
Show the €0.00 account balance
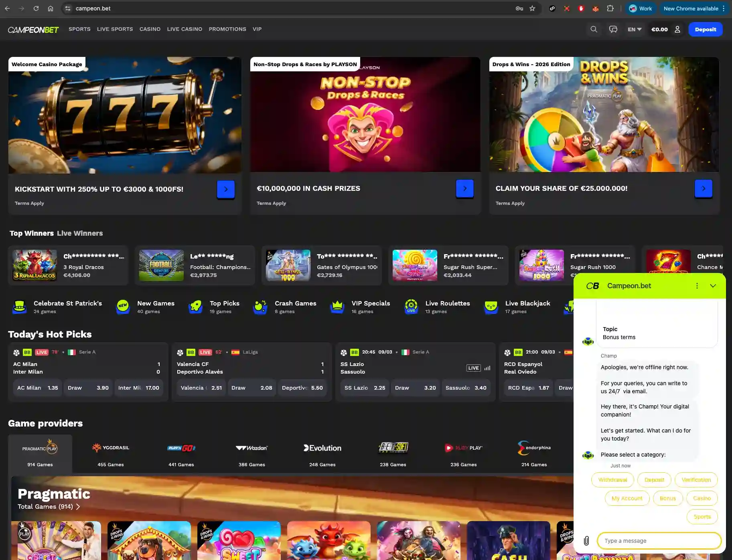(x=659, y=29)
